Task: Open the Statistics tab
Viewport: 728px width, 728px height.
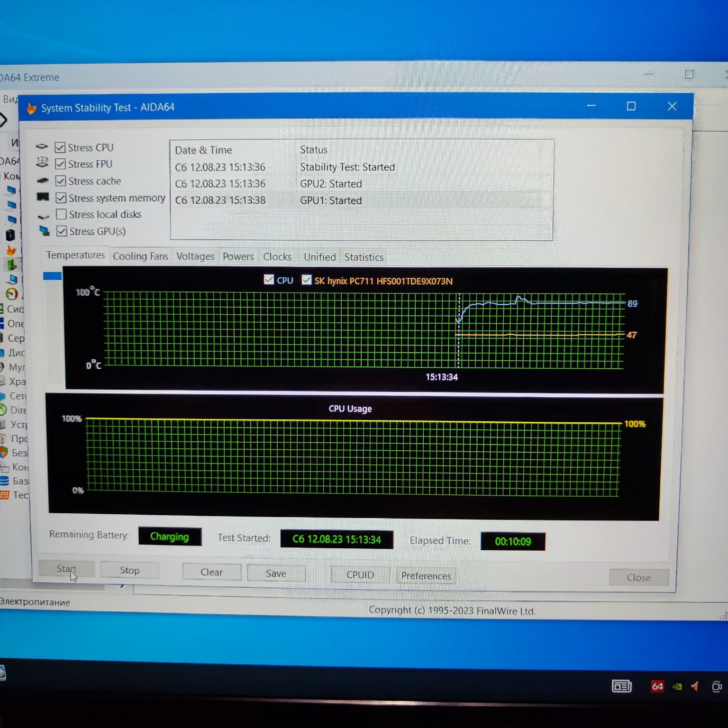Action: (x=364, y=257)
